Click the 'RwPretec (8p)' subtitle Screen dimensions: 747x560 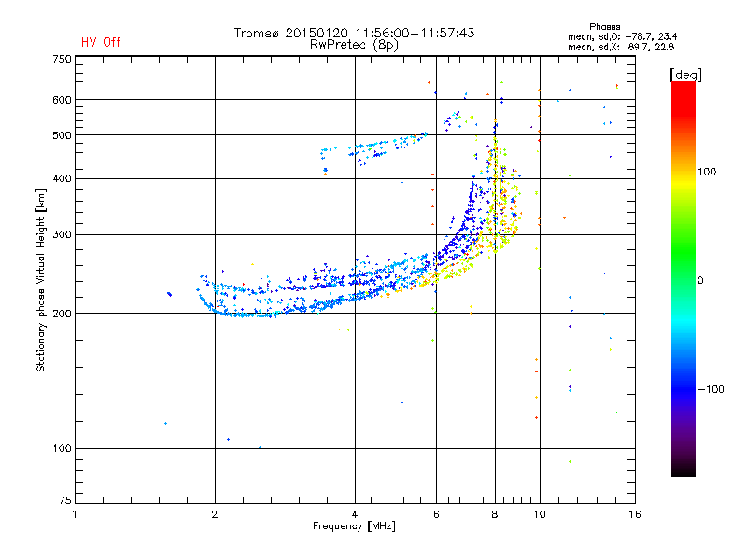coord(354,45)
